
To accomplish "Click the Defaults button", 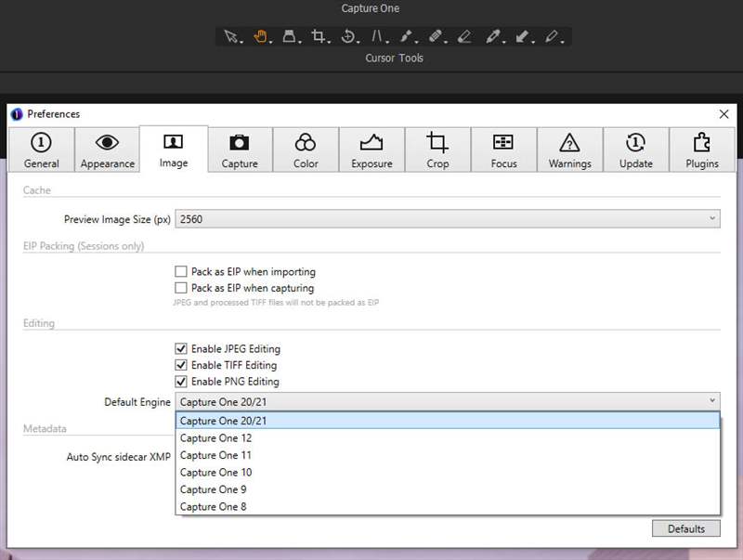I will coord(685,528).
